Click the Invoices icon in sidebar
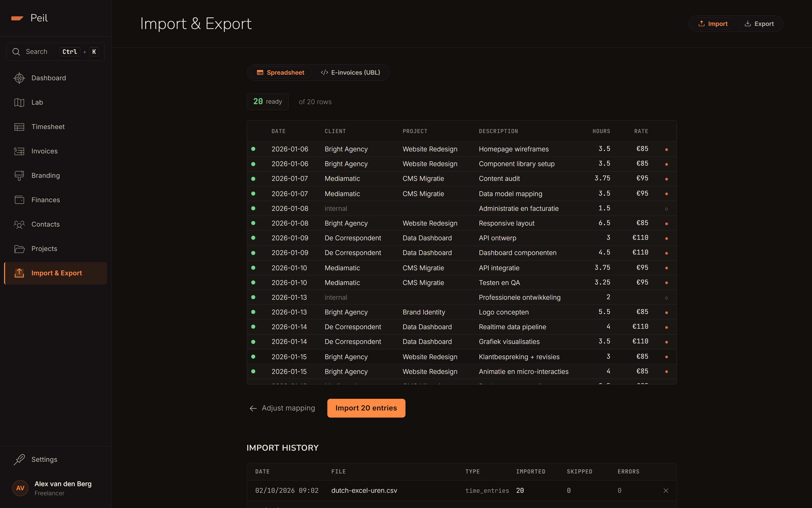 pos(19,151)
